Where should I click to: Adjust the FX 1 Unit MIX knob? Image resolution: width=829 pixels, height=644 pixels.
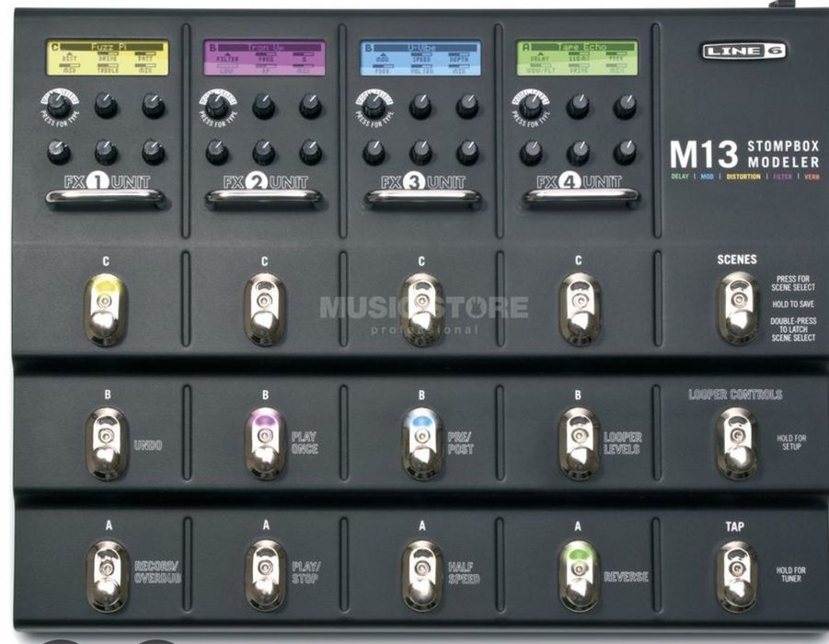(154, 153)
